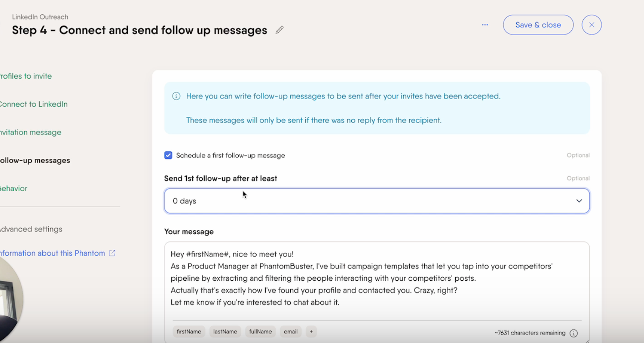Image resolution: width=644 pixels, height=343 pixels.
Task: Click the Save & close button
Action: [538, 25]
